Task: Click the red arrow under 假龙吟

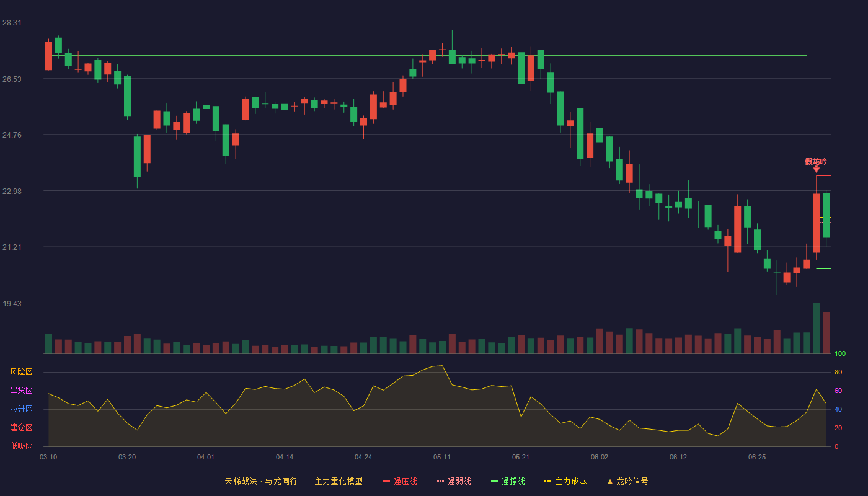Action: [x=817, y=169]
